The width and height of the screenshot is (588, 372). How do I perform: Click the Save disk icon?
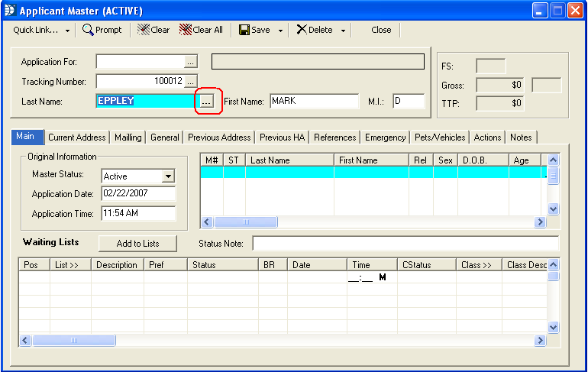click(244, 30)
